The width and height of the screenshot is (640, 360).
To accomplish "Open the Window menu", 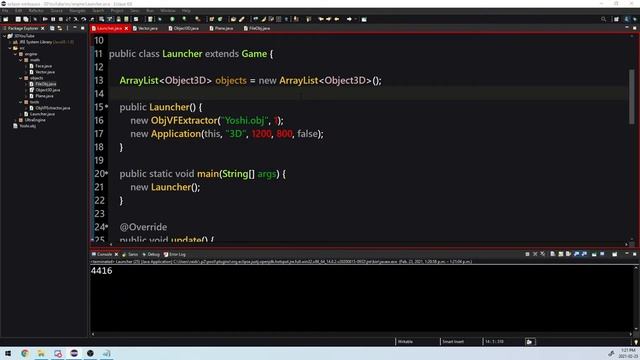I will click(168, 11).
